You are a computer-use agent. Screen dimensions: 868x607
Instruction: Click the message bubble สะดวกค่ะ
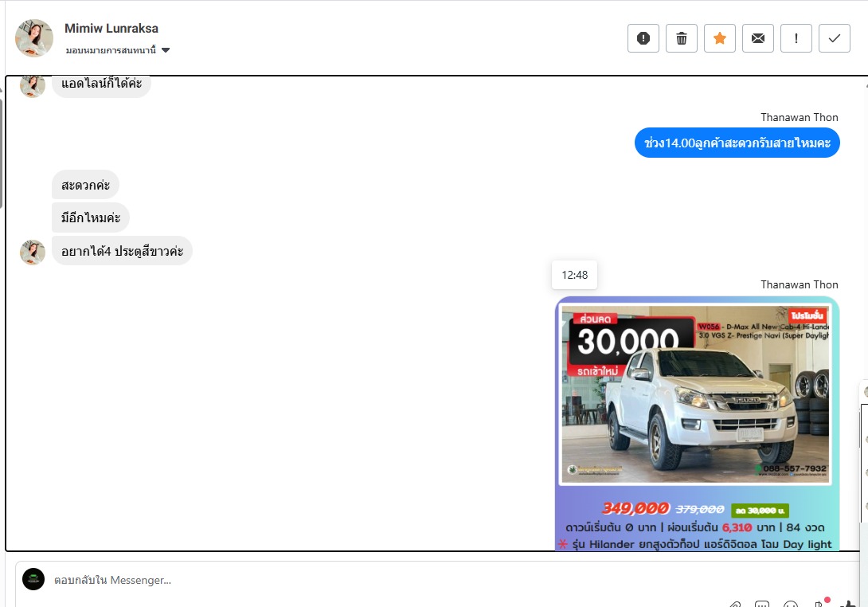pos(86,185)
